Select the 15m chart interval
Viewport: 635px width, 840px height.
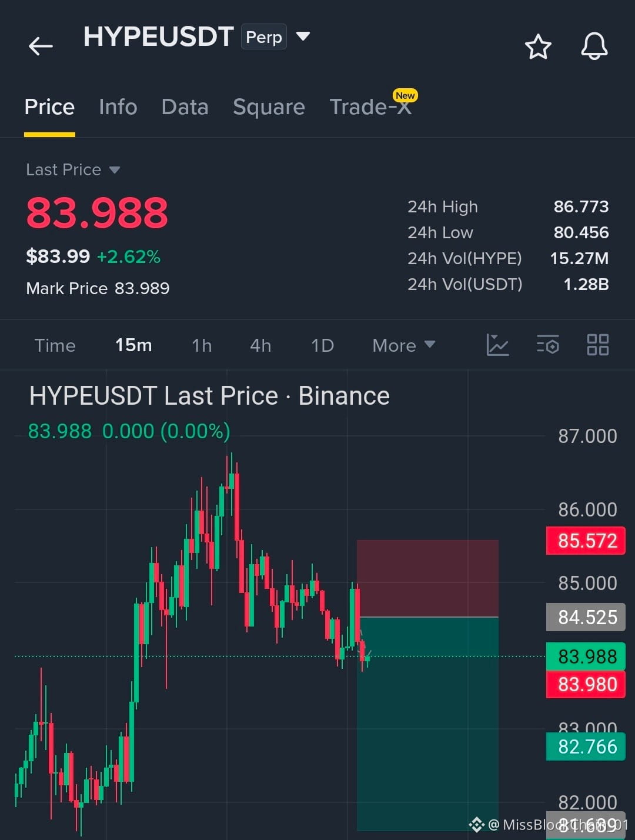pos(133,345)
